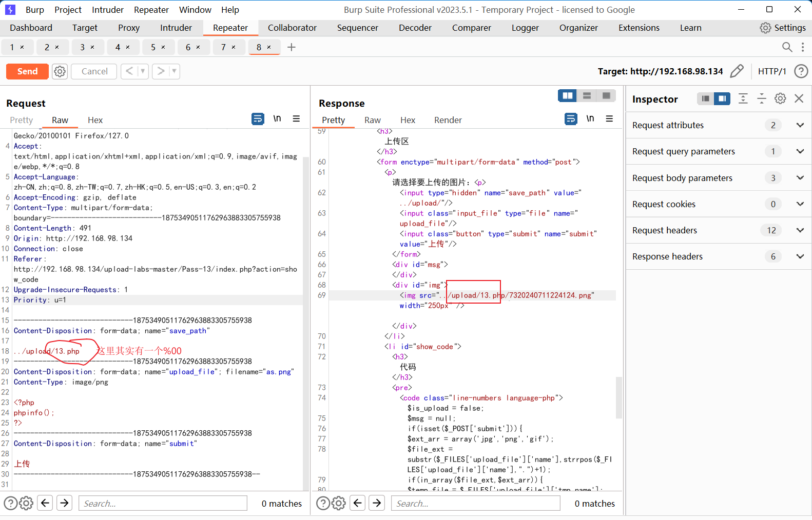812x520 pixels.
Task: Jump to next request search match
Action: [x=65, y=503]
